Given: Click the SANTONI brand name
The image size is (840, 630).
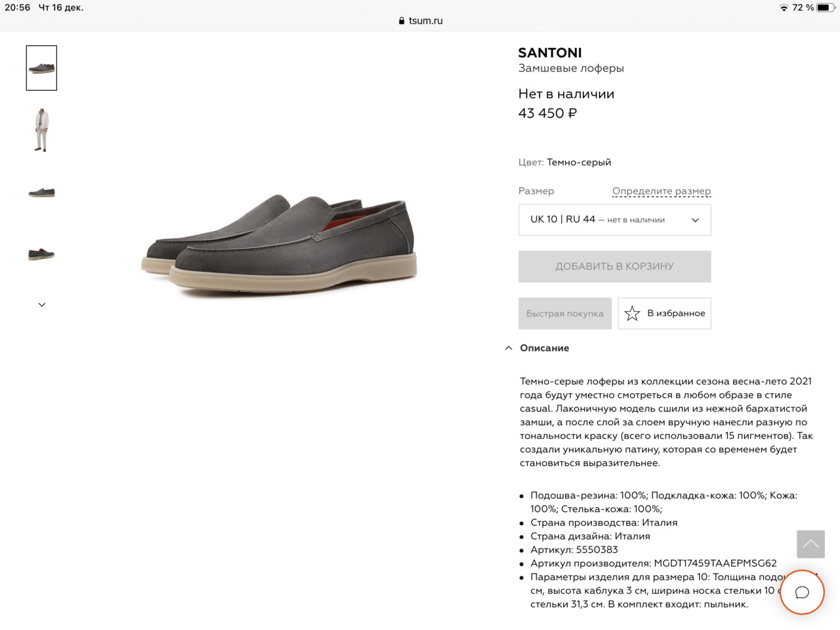Looking at the screenshot, I should click(549, 52).
